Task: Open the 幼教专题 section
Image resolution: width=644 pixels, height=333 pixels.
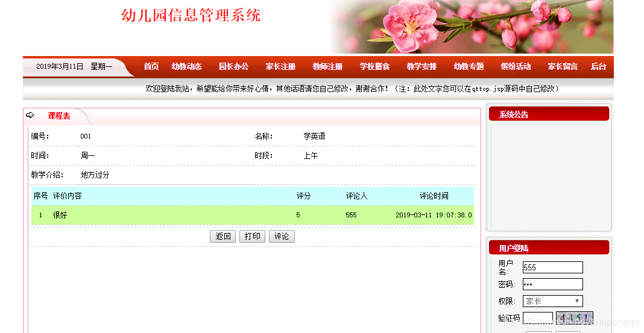Action: pyautogui.click(x=469, y=66)
